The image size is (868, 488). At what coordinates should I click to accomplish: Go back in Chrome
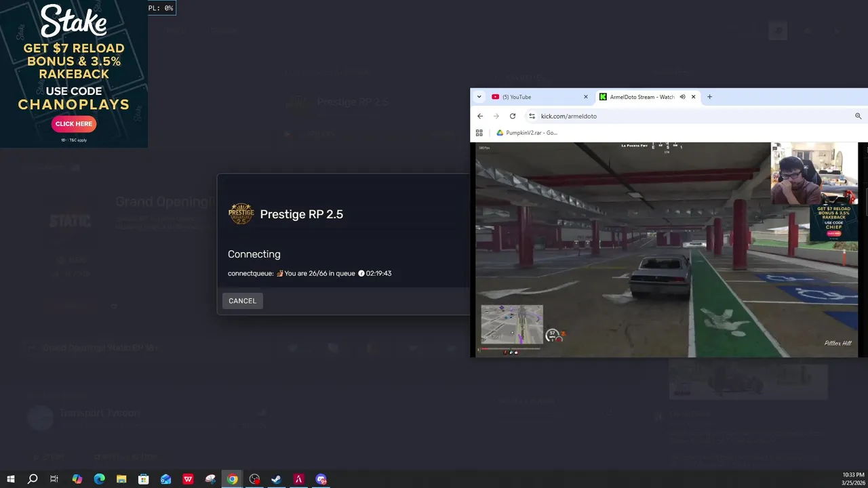click(480, 116)
